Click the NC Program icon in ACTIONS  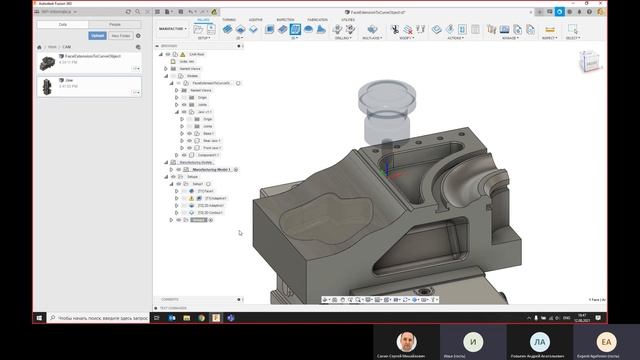[462, 29]
